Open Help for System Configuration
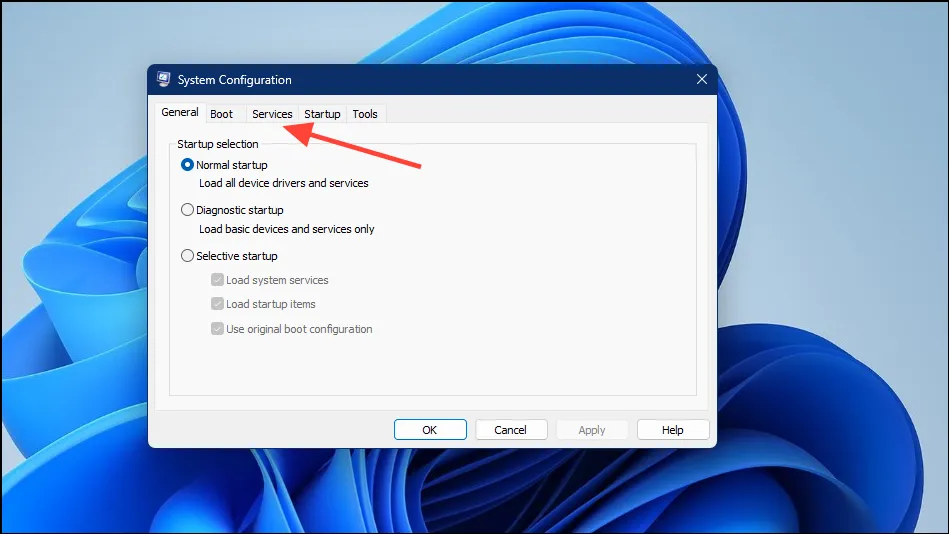This screenshot has width=949, height=534. point(673,430)
